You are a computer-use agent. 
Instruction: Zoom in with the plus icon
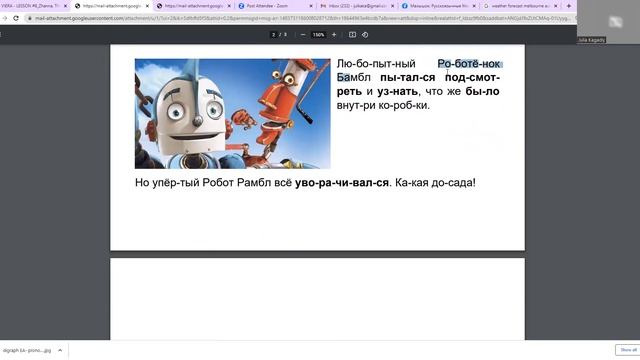(334, 35)
